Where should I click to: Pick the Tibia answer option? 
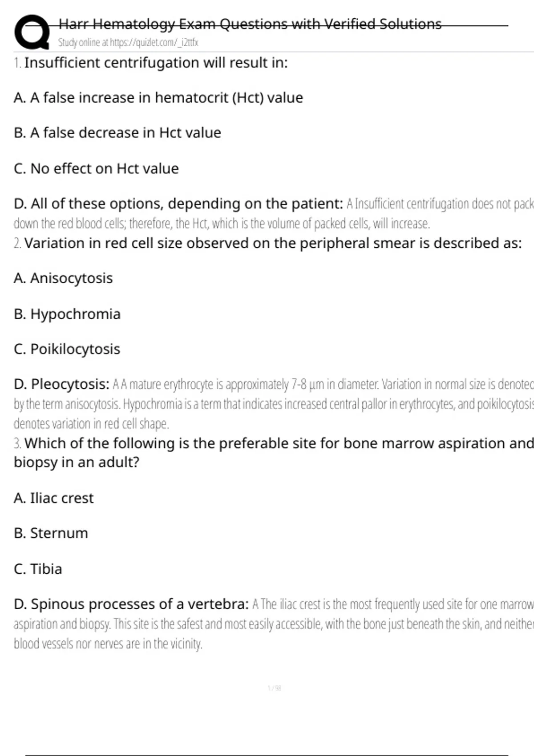coord(38,569)
